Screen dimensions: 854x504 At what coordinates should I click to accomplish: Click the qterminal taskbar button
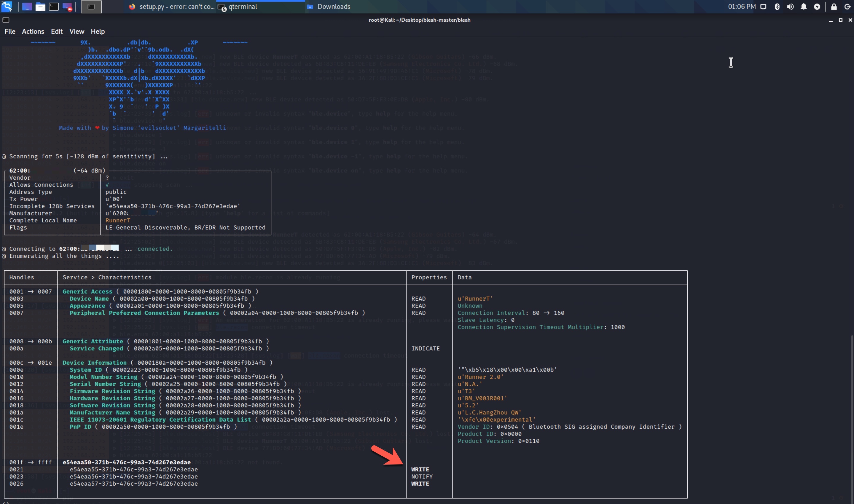click(x=243, y=7)
